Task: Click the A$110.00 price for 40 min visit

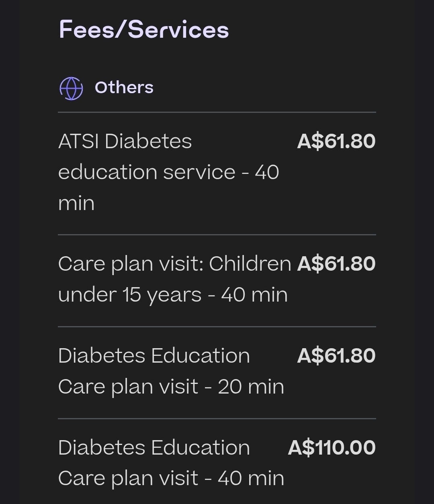Action: [x=332, y=448]
